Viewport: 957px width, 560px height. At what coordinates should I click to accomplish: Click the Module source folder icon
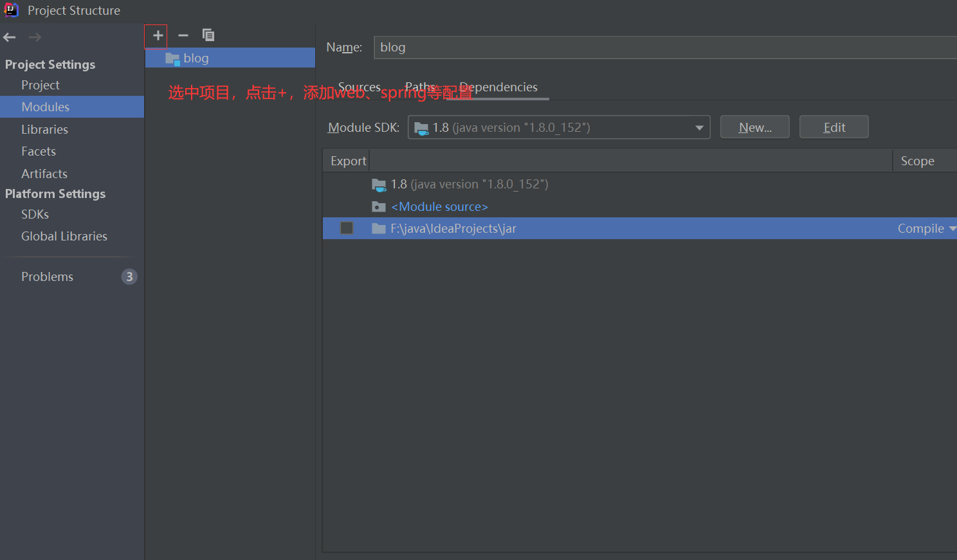(379, 206)
